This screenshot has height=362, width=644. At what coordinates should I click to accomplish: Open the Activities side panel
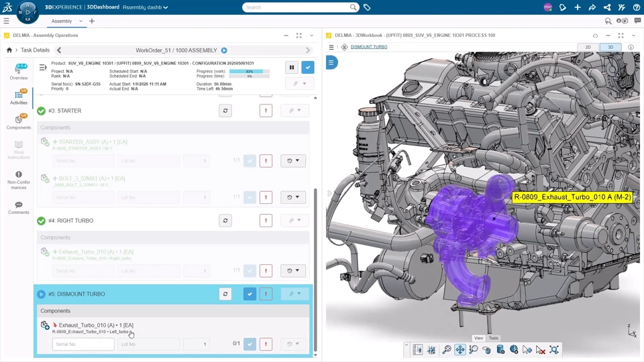[x=19, y=97]
